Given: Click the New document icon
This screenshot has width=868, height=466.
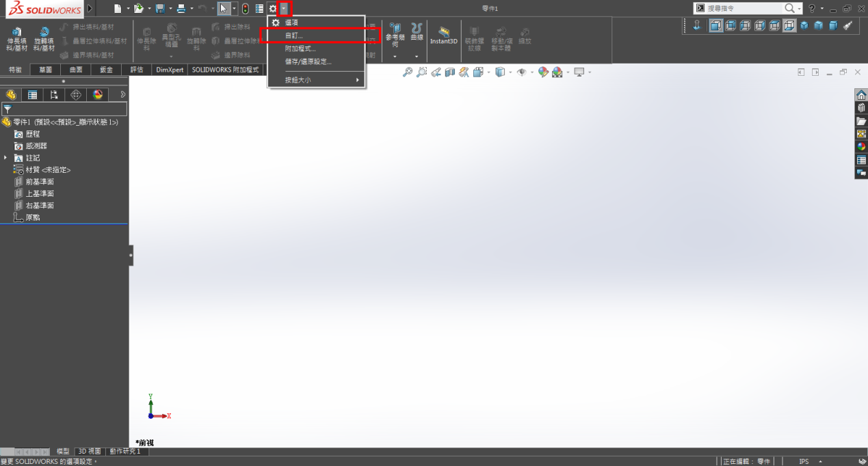Looking at the screenshot, I should 118,8.
